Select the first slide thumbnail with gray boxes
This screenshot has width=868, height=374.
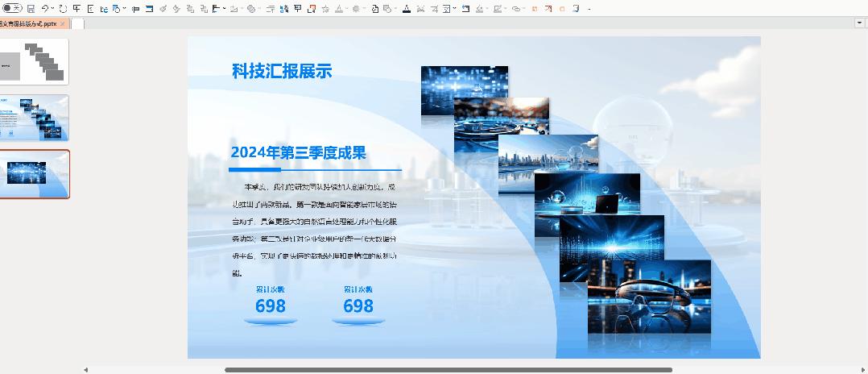pyautogui.click(x=35, y=61)
